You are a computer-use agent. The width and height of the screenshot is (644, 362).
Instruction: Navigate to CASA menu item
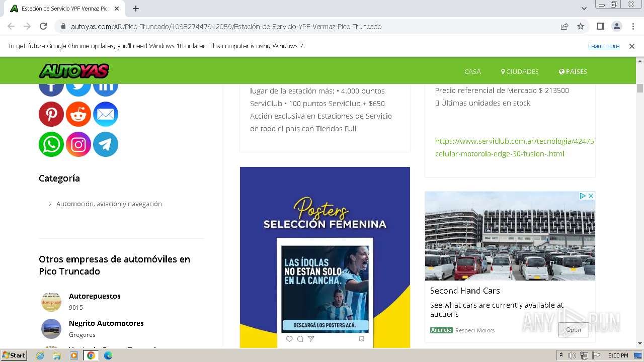[x=472, y=71]
